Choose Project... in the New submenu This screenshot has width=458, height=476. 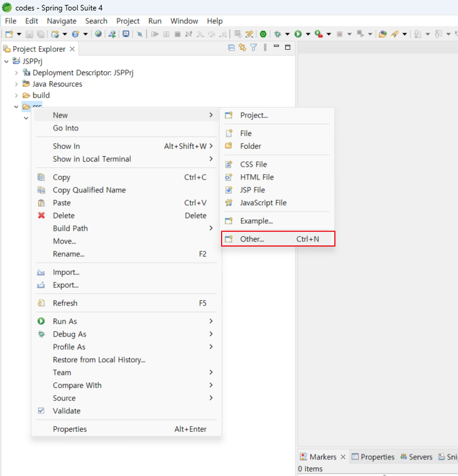[278, 115]
